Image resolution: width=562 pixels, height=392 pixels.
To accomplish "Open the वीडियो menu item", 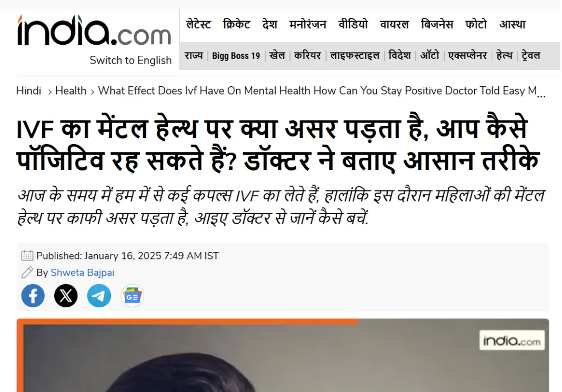I will (353, 24).
